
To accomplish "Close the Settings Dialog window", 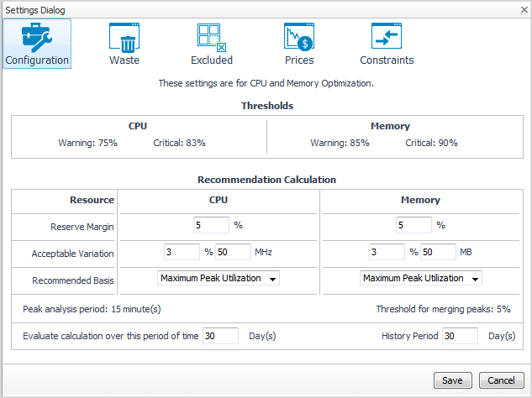I will tap(520, 9).
